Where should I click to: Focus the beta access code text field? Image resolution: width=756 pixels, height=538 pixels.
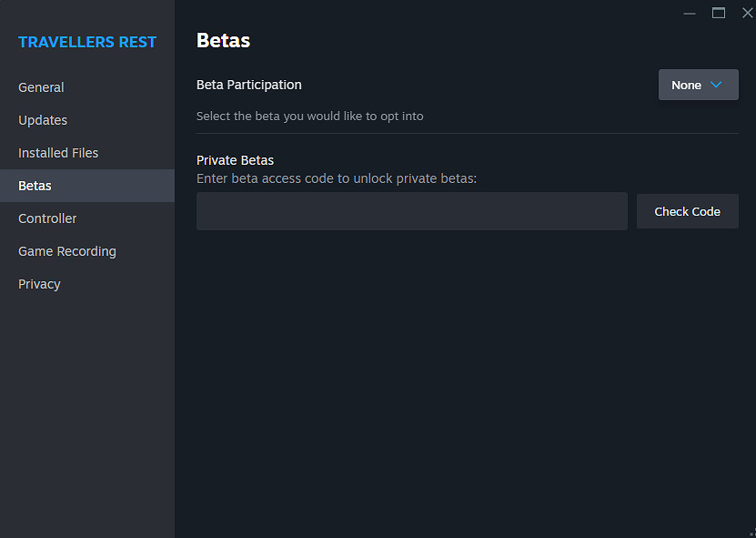pos(411,211)
